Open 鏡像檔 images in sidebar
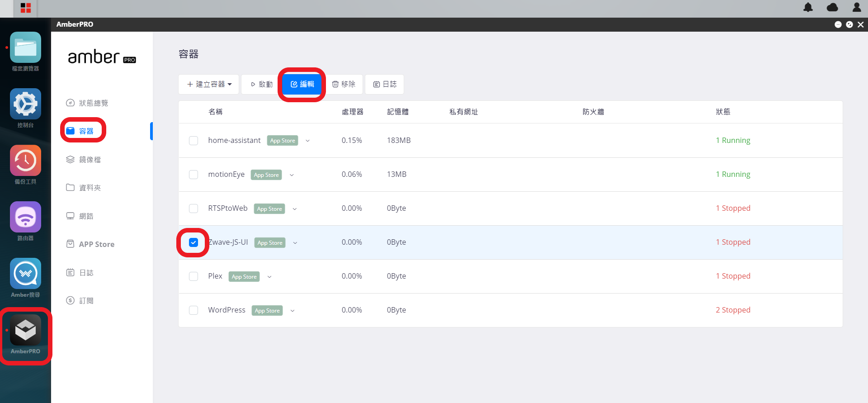868x403 pixels. [x=84, y=160]
